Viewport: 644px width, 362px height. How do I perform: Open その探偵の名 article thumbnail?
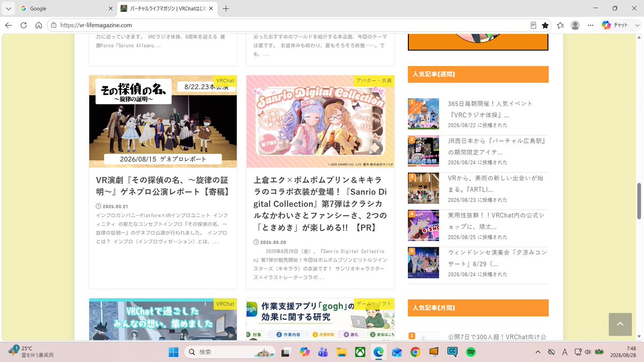(163, 121)
